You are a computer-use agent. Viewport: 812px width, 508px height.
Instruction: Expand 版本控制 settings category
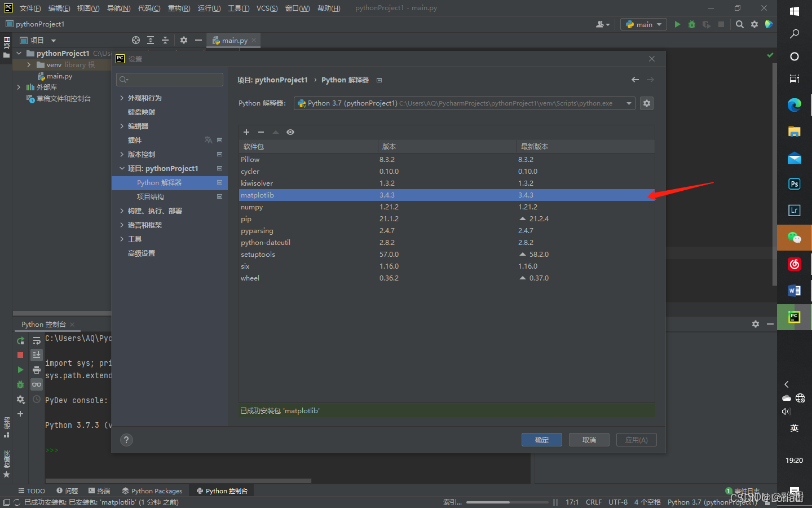[122, 154]
